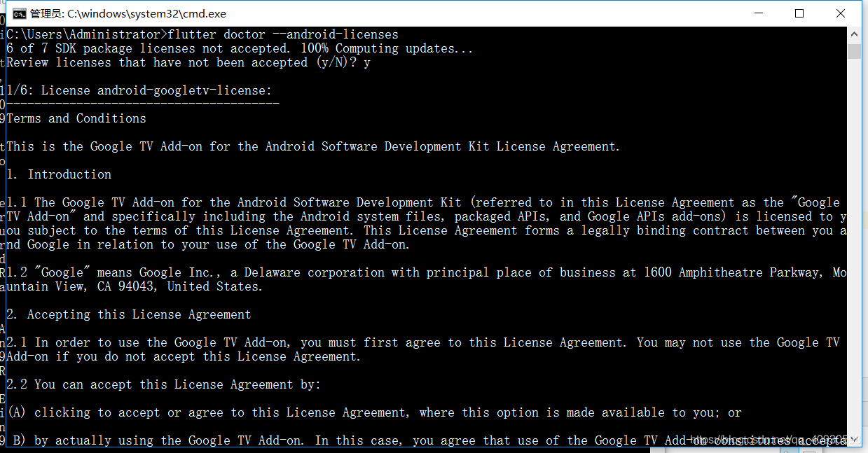Click the line starting '1.1 The Google TV Add-on'

[x=423, y=202]
